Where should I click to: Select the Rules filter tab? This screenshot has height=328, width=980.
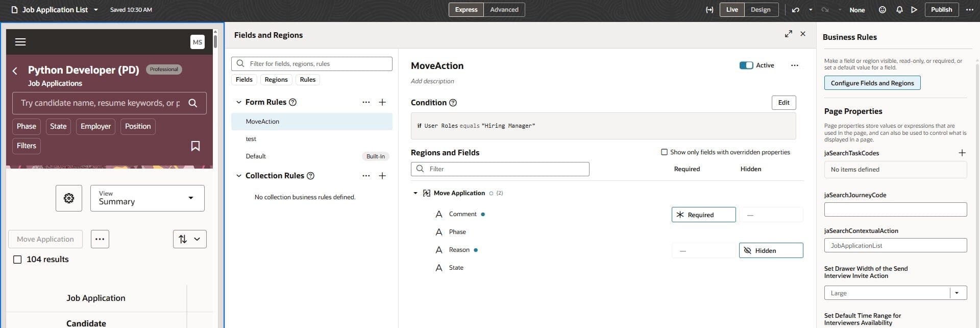pos(307,80)
